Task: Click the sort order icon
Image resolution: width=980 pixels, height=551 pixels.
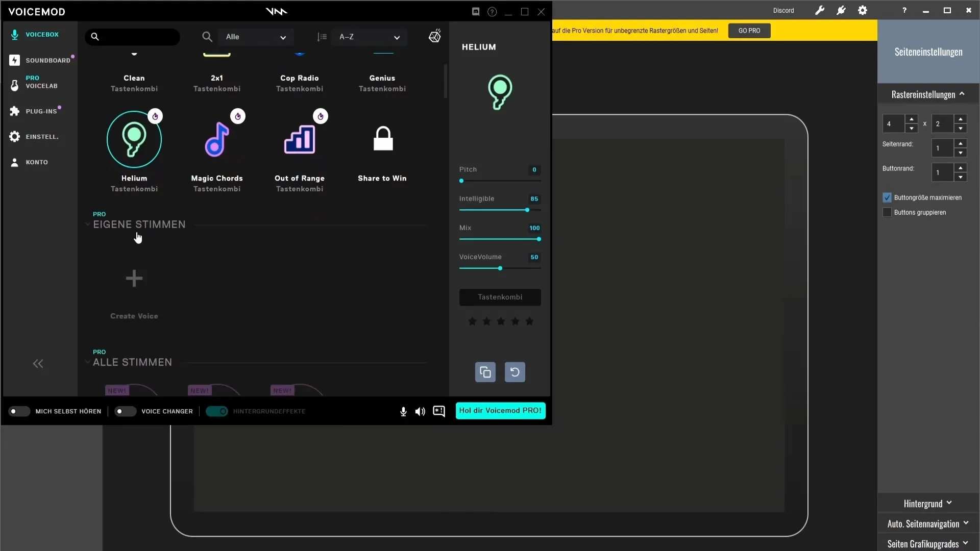Action: coord(322,37)
